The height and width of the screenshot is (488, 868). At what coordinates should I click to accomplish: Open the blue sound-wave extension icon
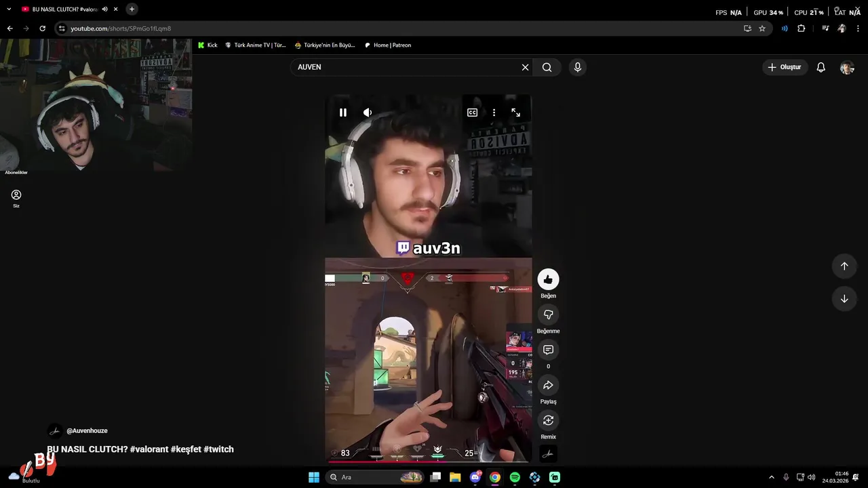785,28
